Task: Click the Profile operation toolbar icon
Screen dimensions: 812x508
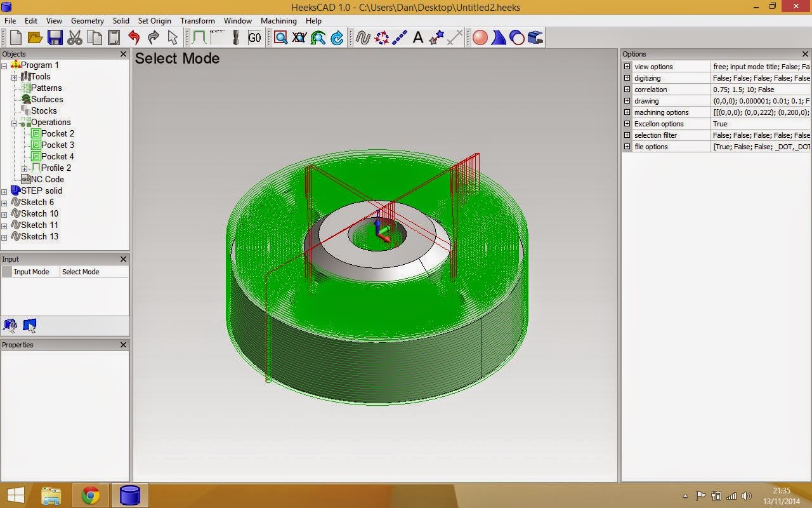Action: 199,38
